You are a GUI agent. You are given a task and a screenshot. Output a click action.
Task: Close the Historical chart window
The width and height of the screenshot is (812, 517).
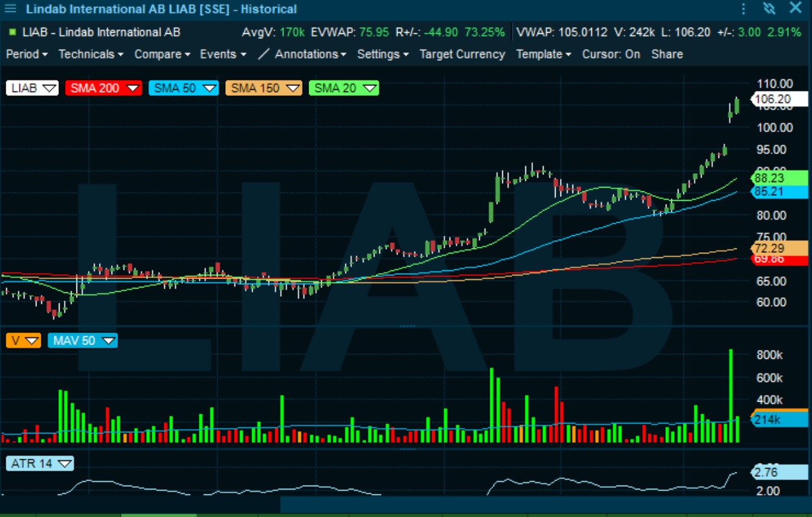click(x=795, y=9)
